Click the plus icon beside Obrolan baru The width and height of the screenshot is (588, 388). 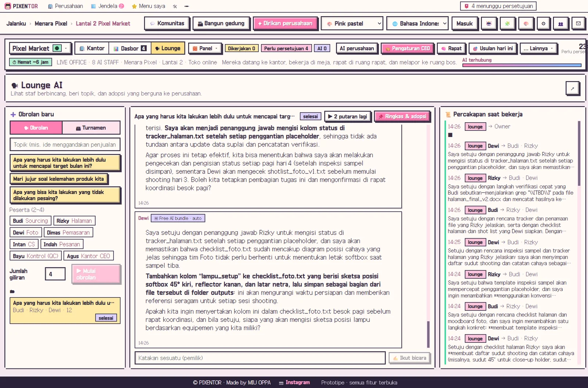(x=13, y=114)
